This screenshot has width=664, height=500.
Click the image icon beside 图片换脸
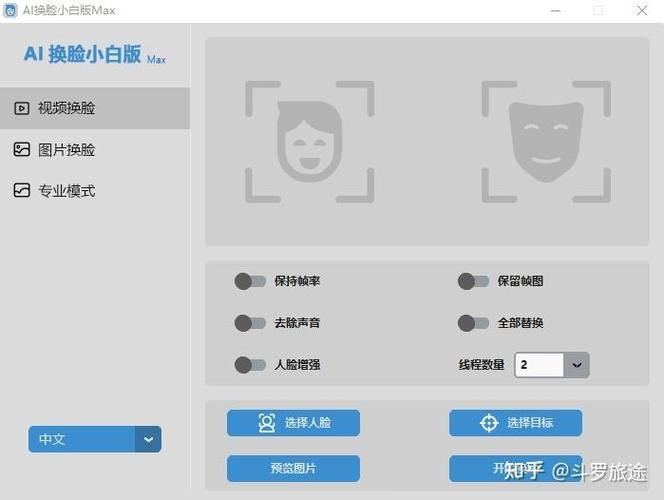[21, 149]
